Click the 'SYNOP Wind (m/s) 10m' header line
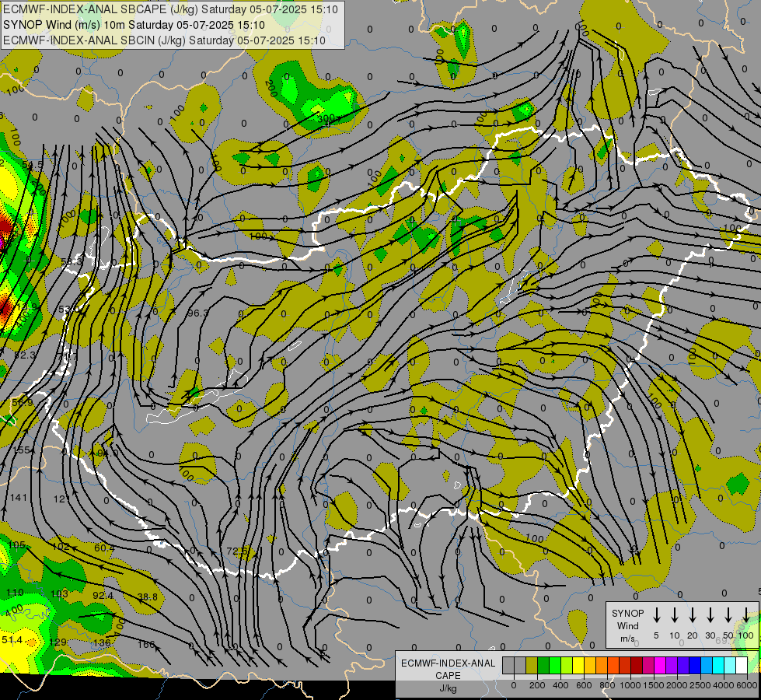 coord(134,25)
